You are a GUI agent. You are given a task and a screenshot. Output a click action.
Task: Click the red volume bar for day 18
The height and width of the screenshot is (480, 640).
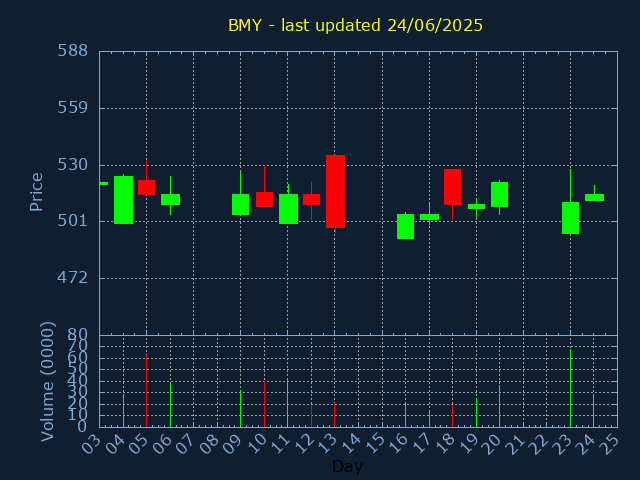pyautogui.click(x=452, y=416)
